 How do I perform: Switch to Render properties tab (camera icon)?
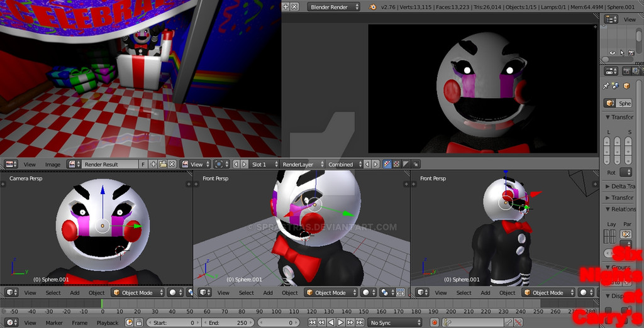click(626, 71)
